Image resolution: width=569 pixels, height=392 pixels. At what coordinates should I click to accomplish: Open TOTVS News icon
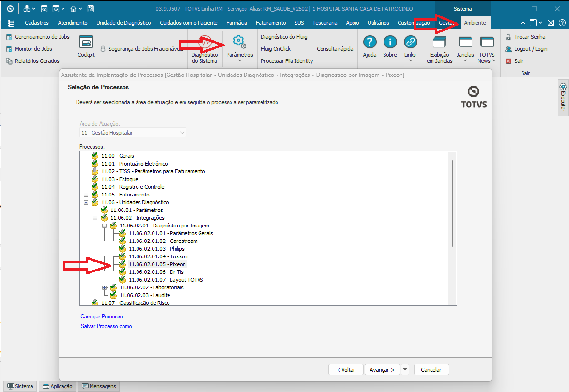[x=487, y=42]
